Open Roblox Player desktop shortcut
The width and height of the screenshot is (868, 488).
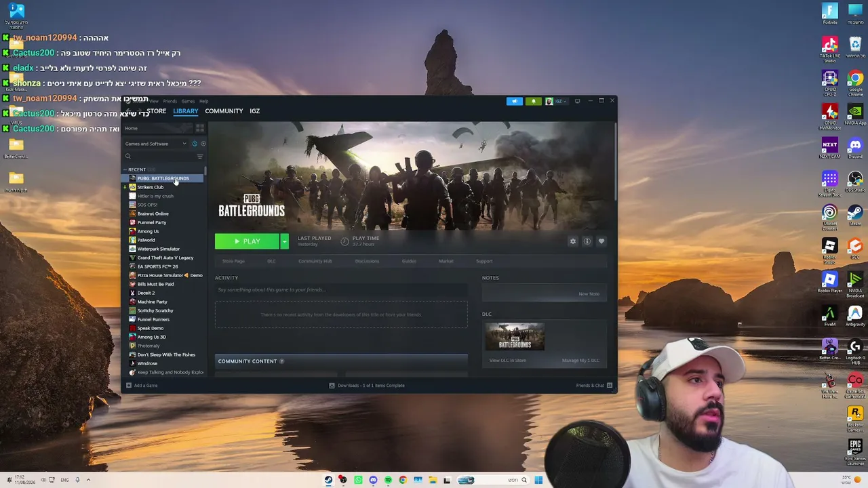tap(830, 282)
